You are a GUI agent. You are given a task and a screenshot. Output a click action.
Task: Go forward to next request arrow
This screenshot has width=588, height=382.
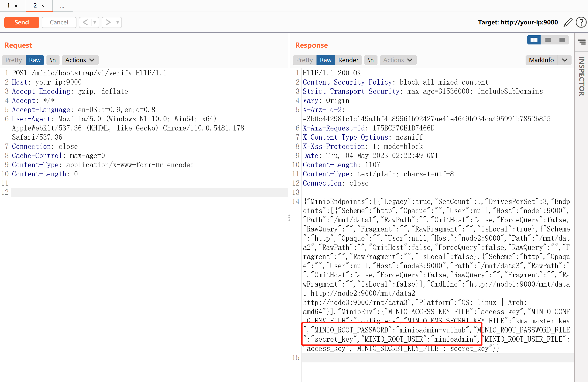108,22
